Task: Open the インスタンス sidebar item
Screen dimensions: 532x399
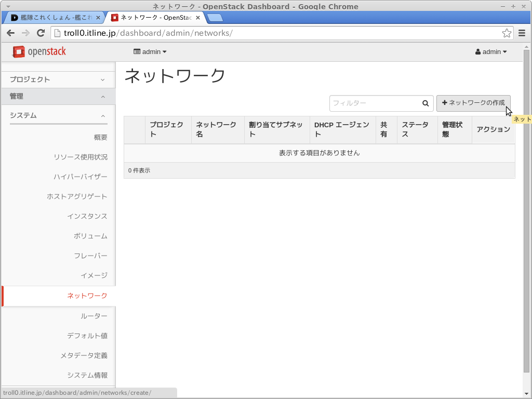Action: pos(87,217)
